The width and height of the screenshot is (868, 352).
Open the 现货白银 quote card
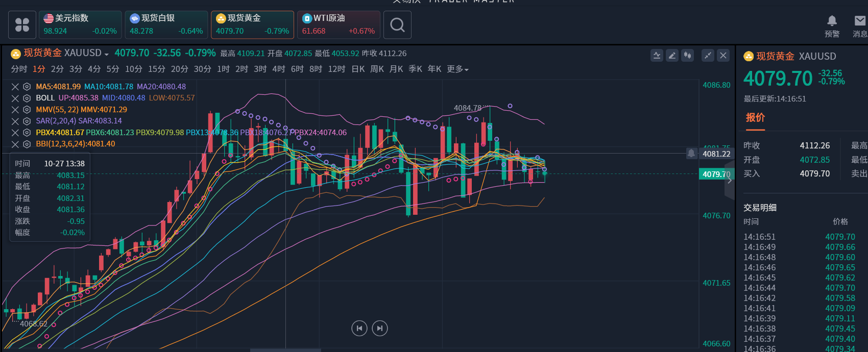pos(166,24)
